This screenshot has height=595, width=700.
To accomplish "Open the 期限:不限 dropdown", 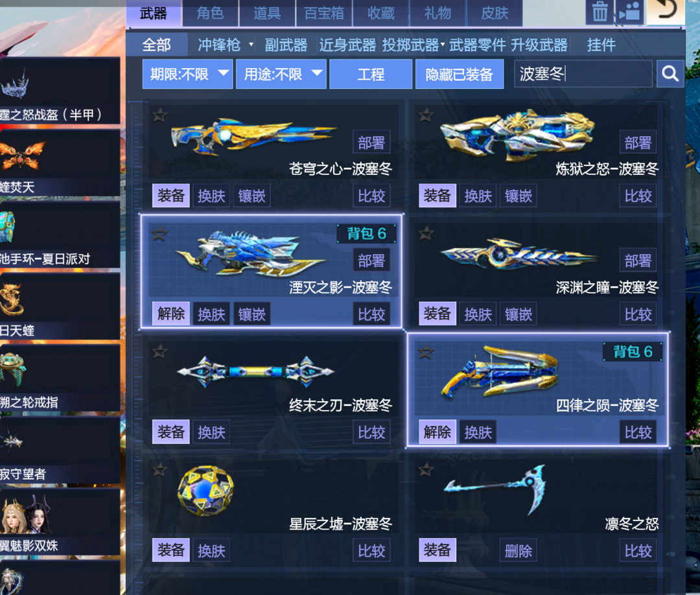I will pos(187,74).
